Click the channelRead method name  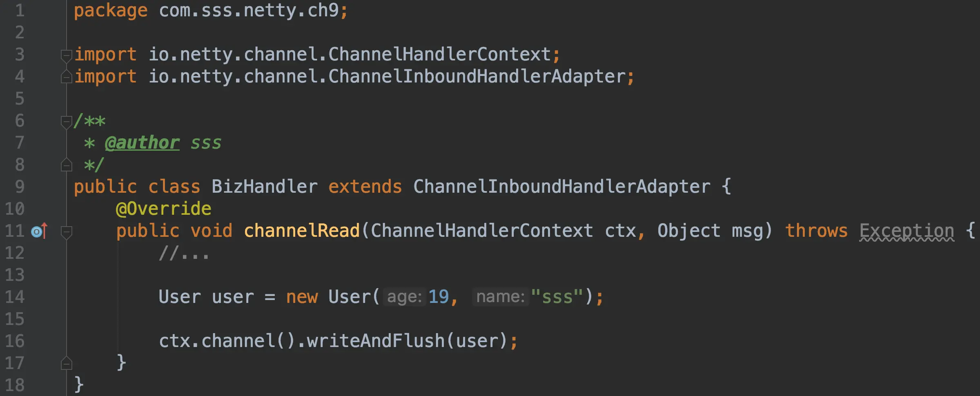tap(302, 231)
